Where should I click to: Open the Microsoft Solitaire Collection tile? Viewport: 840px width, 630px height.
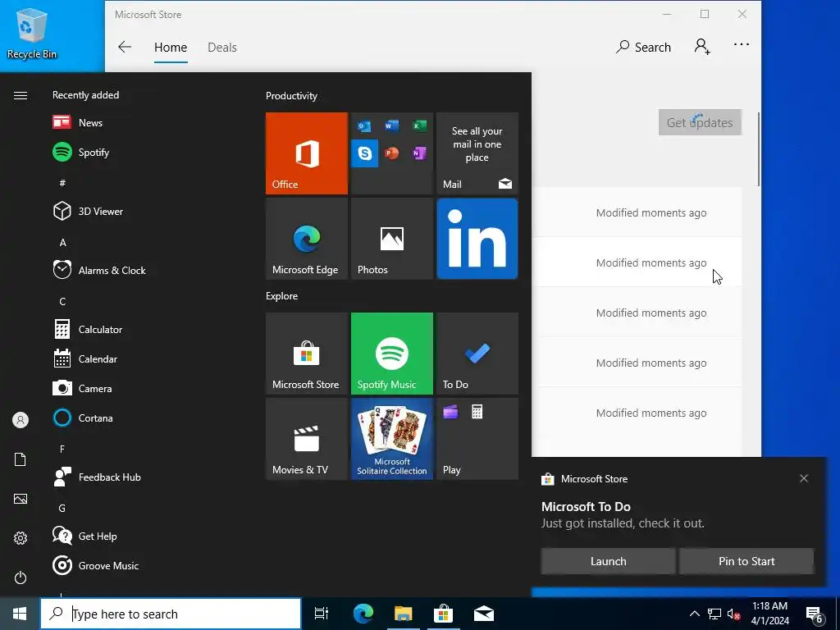pos(391,439)
